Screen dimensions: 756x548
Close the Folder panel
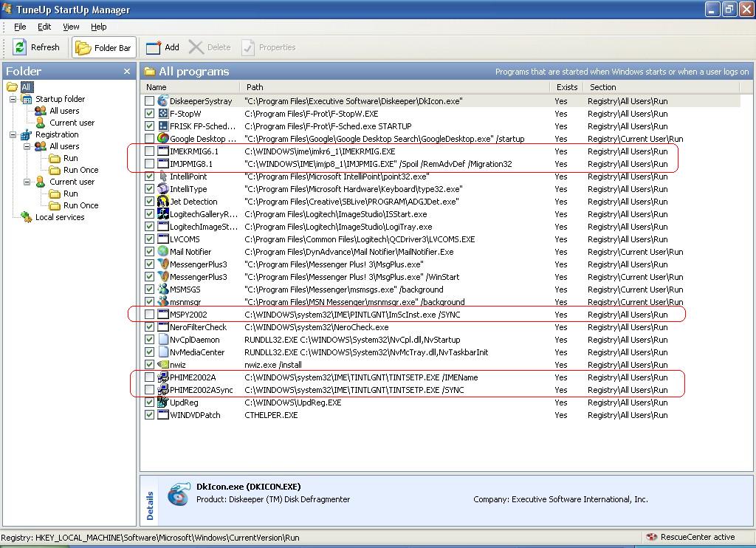127,72
